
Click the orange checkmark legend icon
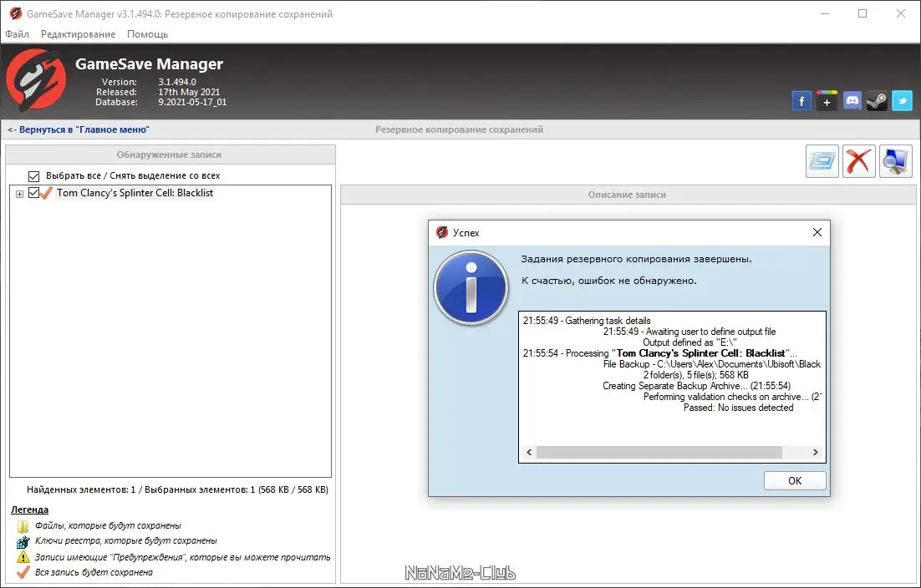point(23,572)
